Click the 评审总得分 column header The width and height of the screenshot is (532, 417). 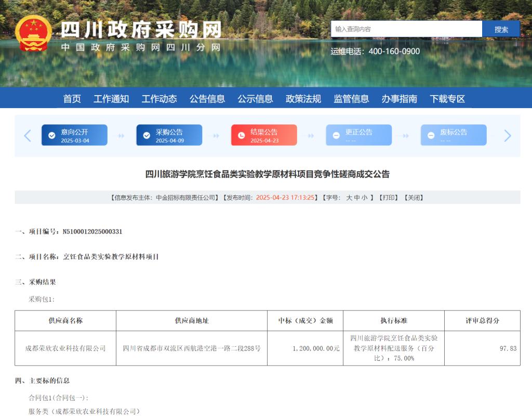pyautogui.click(x=483, y=321)
